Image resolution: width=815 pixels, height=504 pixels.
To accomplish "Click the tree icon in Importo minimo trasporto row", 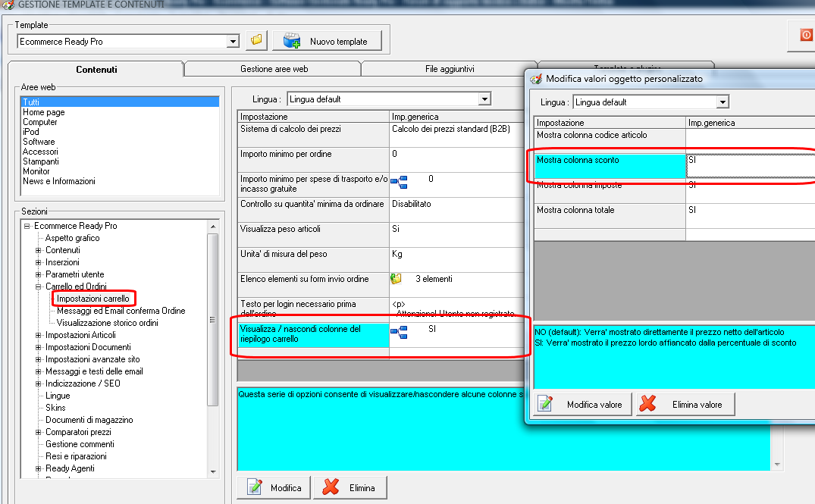I will [399, 182].
